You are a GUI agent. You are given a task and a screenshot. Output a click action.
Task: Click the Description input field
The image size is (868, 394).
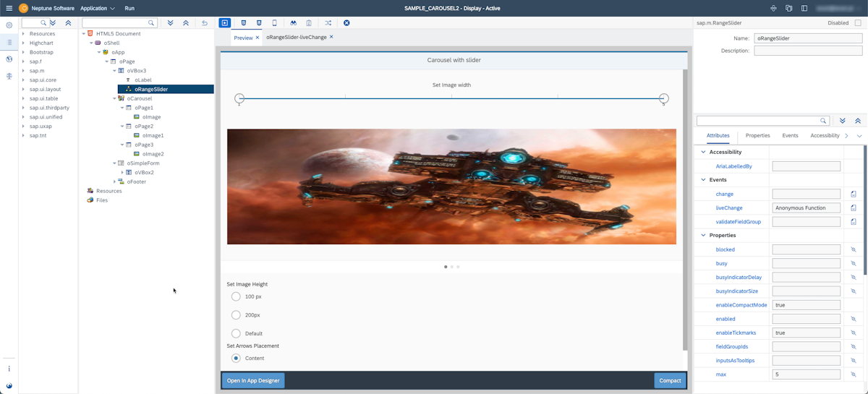point(808,51)
